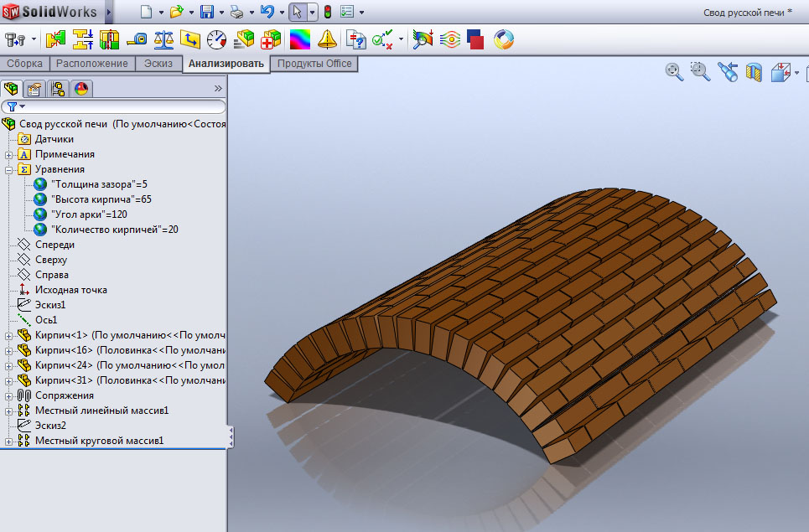Click the rainbow Curvature display icon
The width and height of the screenshot is (809, 532).
(299, 39)
